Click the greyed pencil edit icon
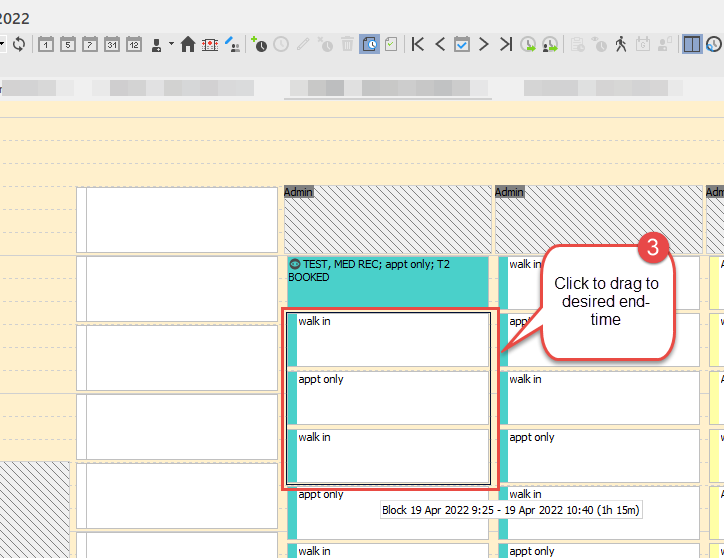Viewport: 724px width, 558px height. tap(303, 44)
